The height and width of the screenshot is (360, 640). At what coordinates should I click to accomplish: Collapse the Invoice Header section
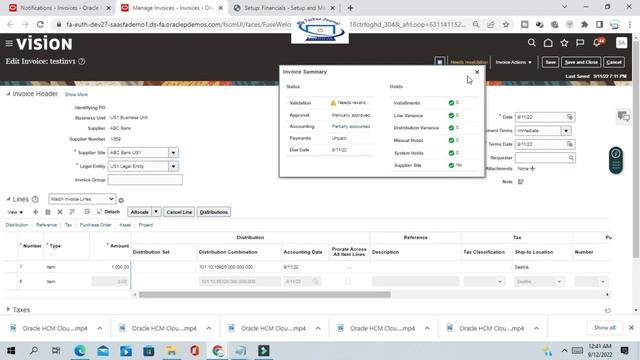coord(8,94)
